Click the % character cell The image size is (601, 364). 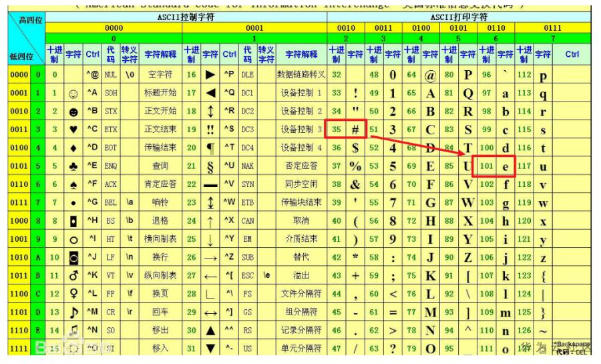[355, 166]
